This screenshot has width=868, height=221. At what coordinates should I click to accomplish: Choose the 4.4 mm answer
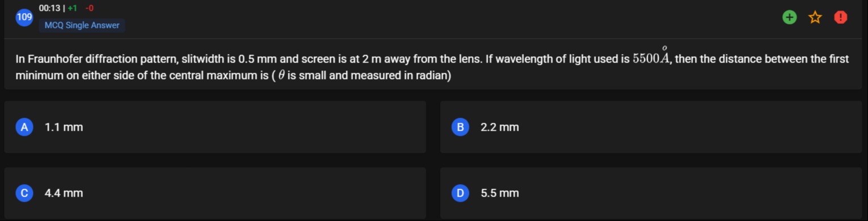(x=215, y=193)
